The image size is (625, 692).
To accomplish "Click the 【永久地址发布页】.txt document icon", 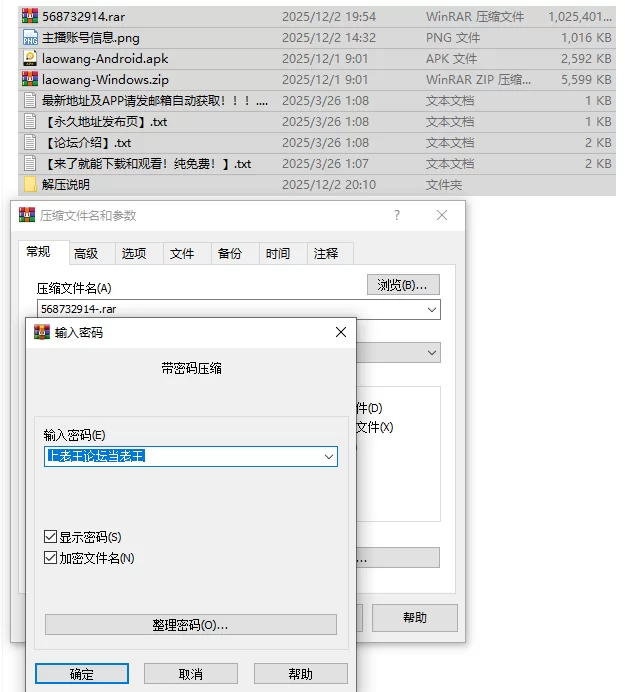I will click(x=30, y=121).
